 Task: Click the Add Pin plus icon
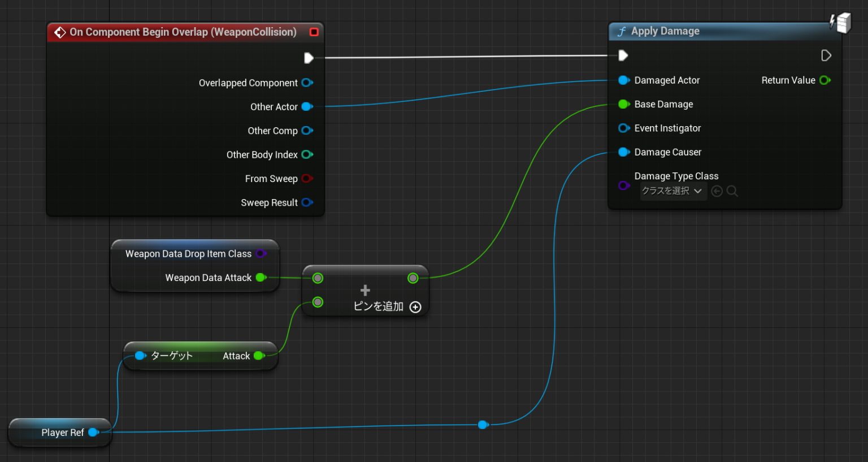point(415,307)
